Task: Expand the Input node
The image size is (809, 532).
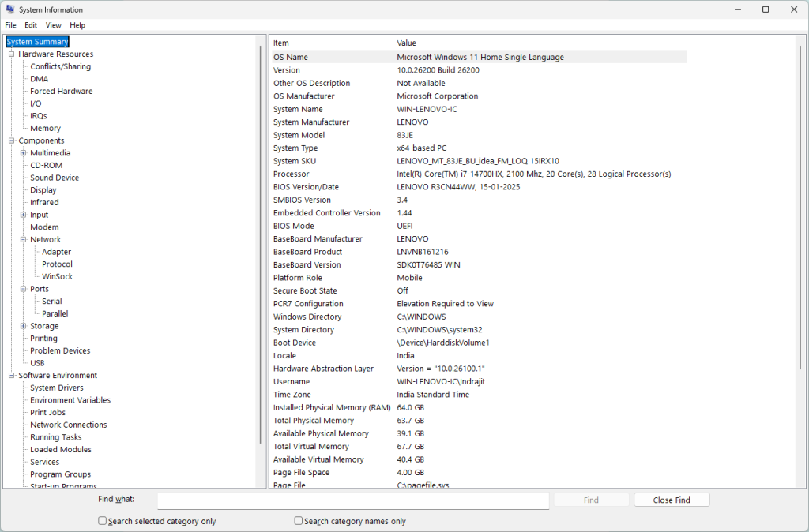Action: tap(23, 215)
